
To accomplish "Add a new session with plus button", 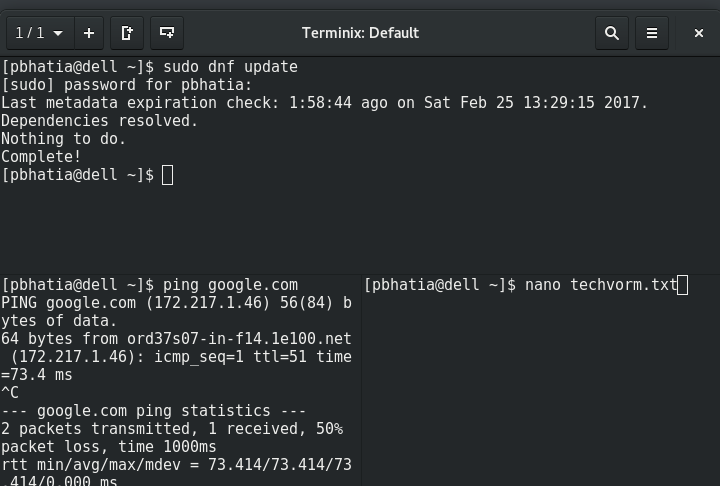I will (89, 33).
